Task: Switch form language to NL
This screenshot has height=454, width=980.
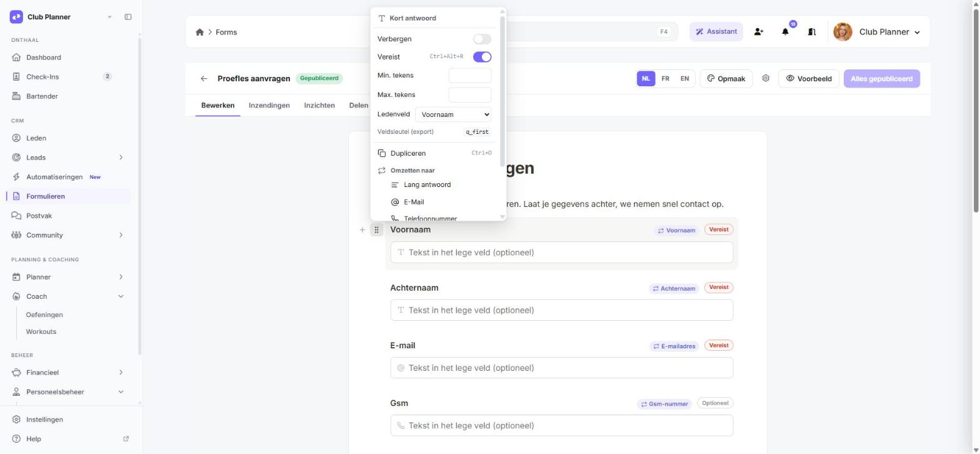Action: click(646, 79)
